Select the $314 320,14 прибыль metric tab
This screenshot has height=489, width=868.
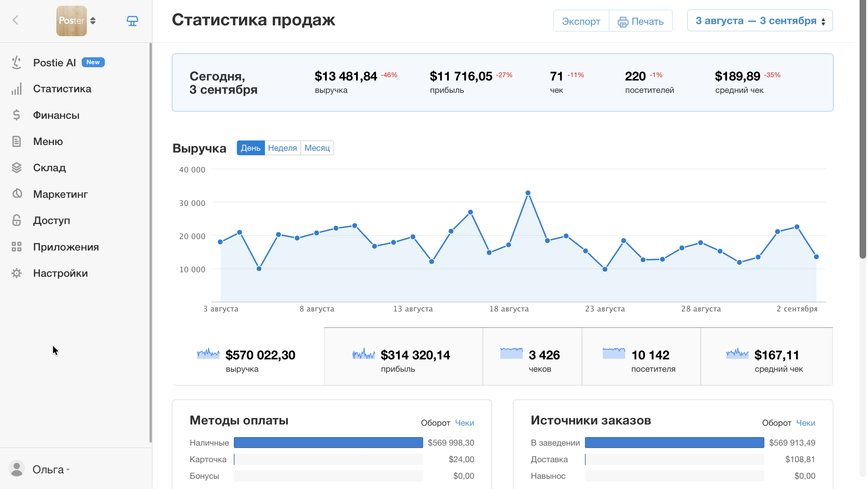pos(404,357)
